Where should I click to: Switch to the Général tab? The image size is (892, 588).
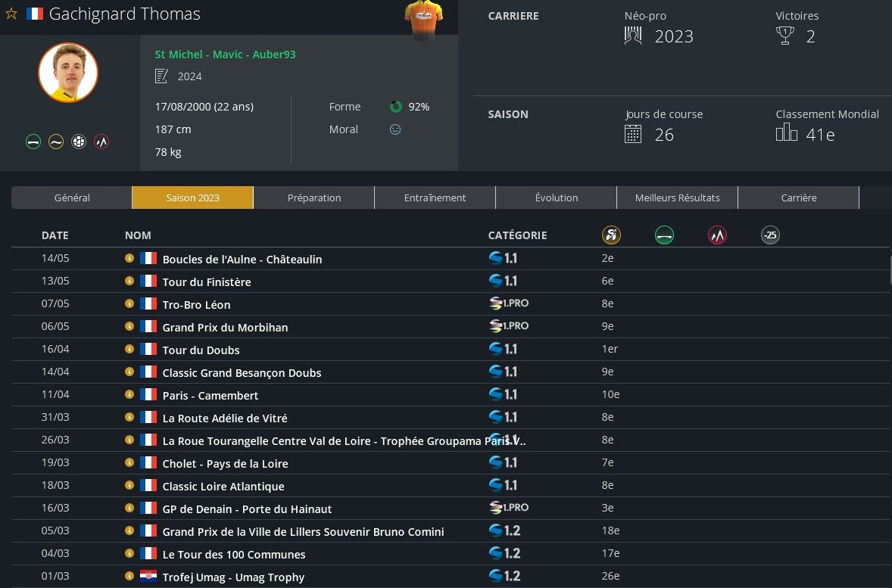[x=72, y=198]
